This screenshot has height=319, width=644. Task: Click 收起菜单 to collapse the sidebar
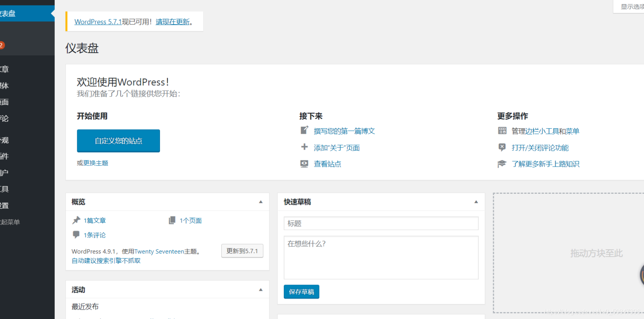pos(27,222)
